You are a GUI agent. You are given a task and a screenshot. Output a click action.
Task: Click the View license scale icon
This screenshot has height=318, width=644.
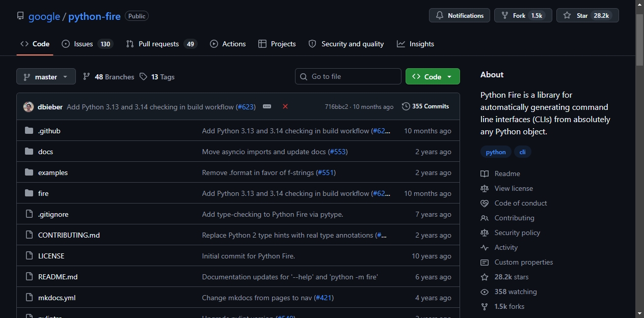point(485,188)
